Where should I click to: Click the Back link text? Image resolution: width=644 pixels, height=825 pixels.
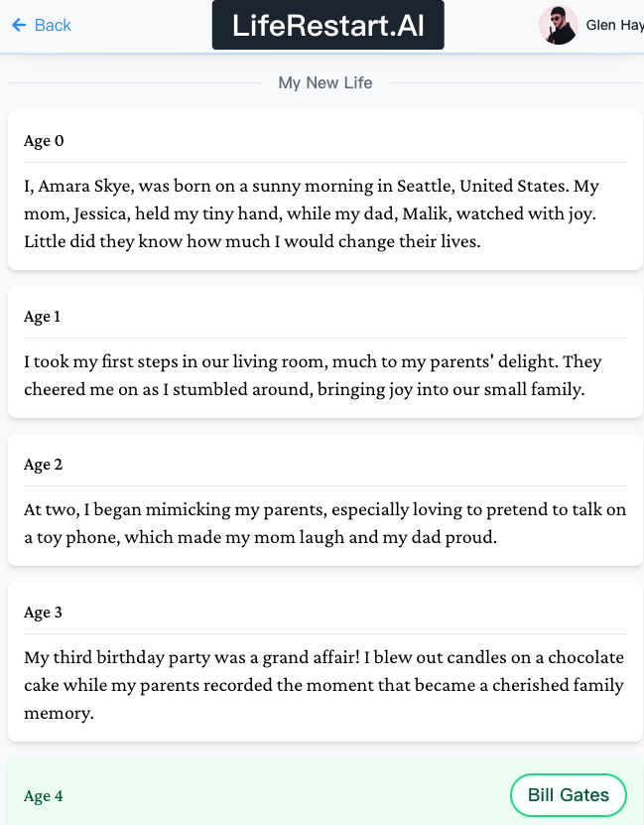(53, 25)
